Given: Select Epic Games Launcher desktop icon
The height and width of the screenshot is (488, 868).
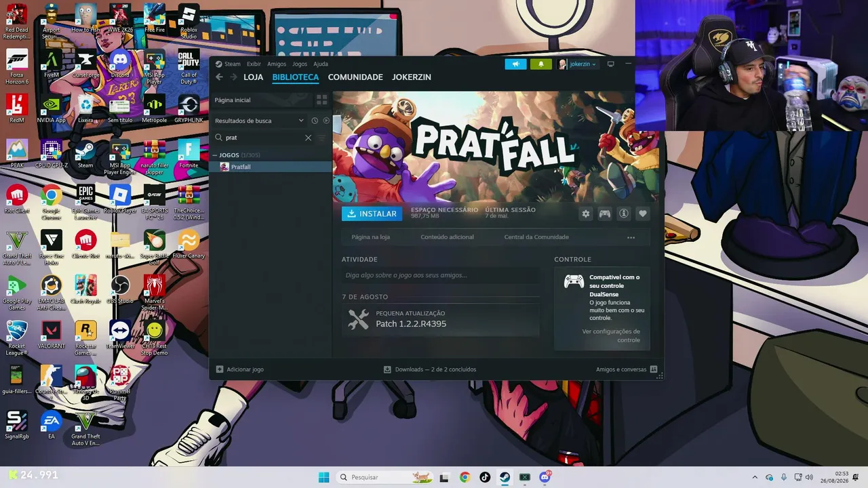Looking at the screenshot, I should [x=85, y=201].
